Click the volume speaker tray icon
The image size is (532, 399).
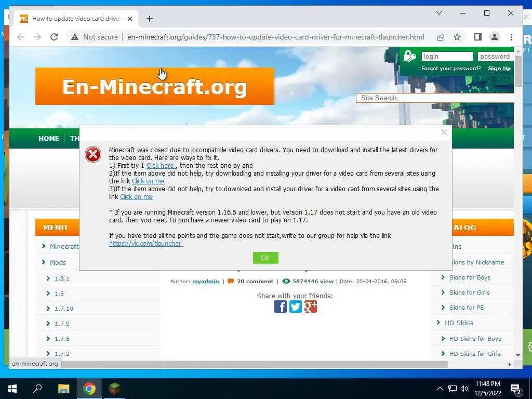[464, 389]
